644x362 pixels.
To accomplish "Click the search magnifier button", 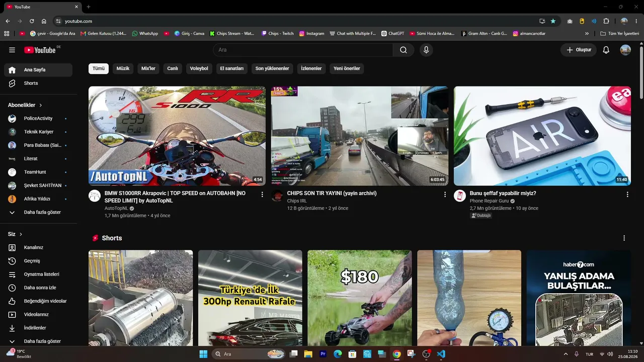I will pos(404,50).
